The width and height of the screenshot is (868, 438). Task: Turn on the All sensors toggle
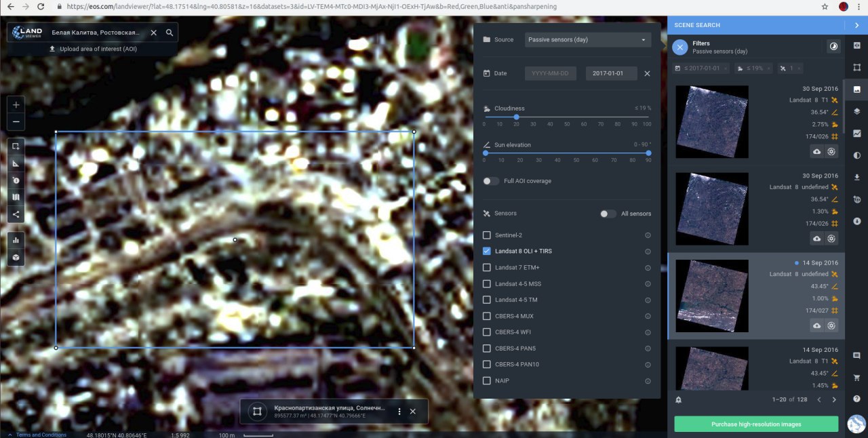pyautogui.click(x=608, y=214)
